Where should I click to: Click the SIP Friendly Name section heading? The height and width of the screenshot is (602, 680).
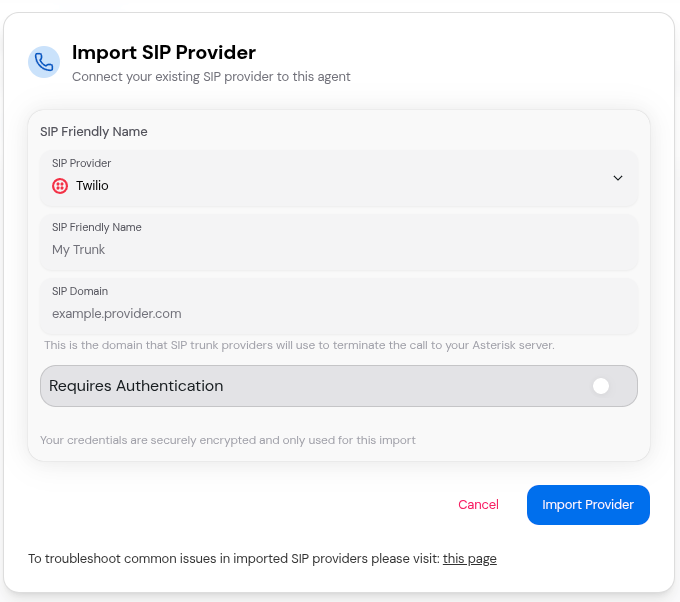tap(94, 131)
